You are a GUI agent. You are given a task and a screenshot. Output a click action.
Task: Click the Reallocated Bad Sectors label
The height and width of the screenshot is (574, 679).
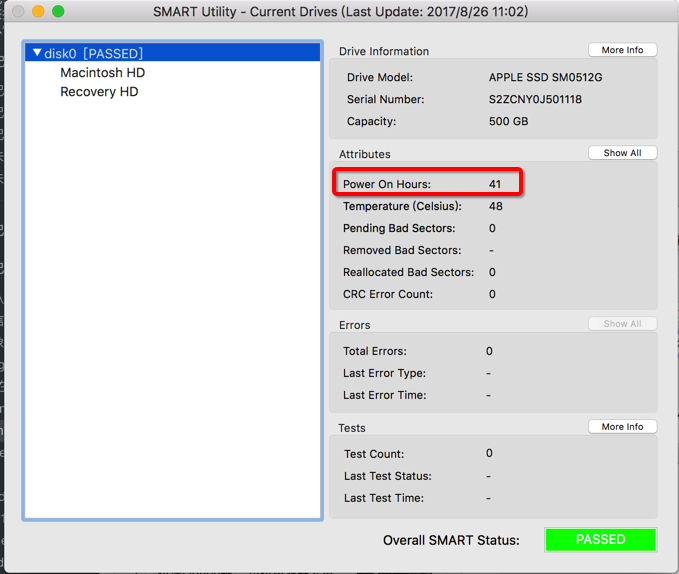pos(408,272)
